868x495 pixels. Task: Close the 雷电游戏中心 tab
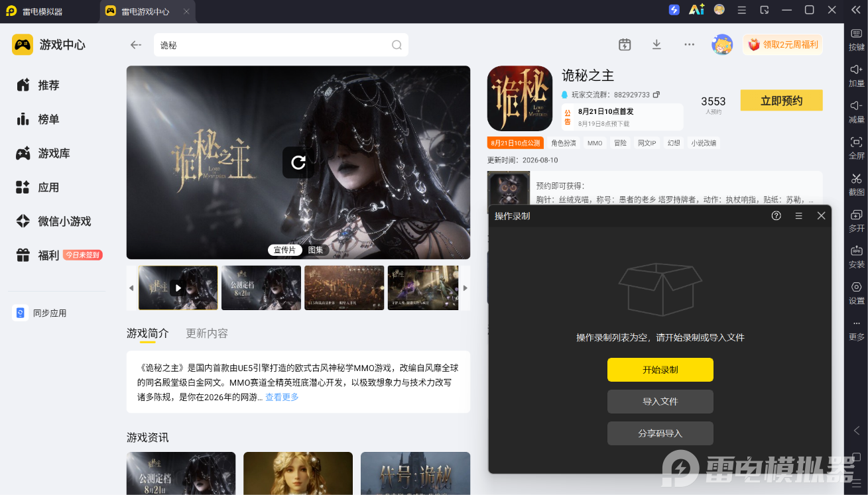tap(186, 11)
